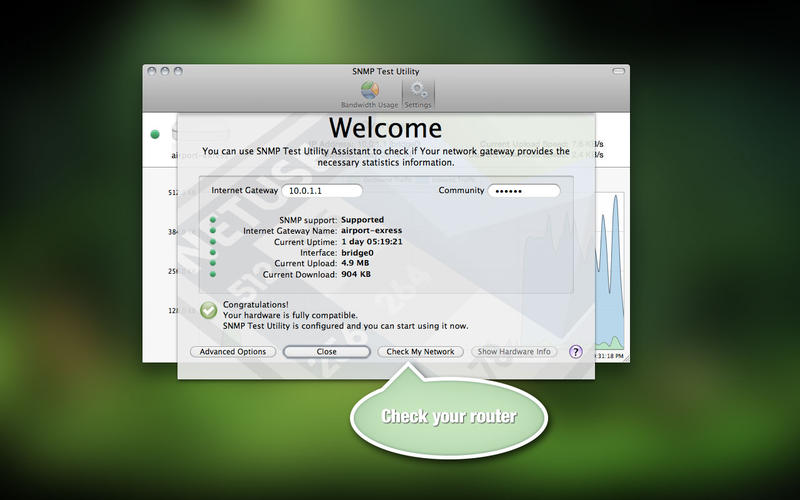
Task: Click the Internet Gateway address field
Action: coord(321,190)
